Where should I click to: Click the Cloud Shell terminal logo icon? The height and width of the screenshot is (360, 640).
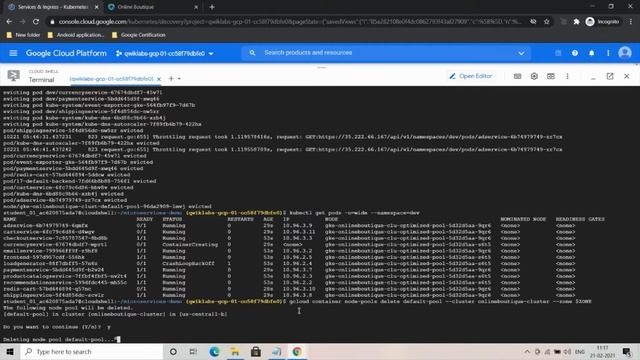(x=13, y=76)
